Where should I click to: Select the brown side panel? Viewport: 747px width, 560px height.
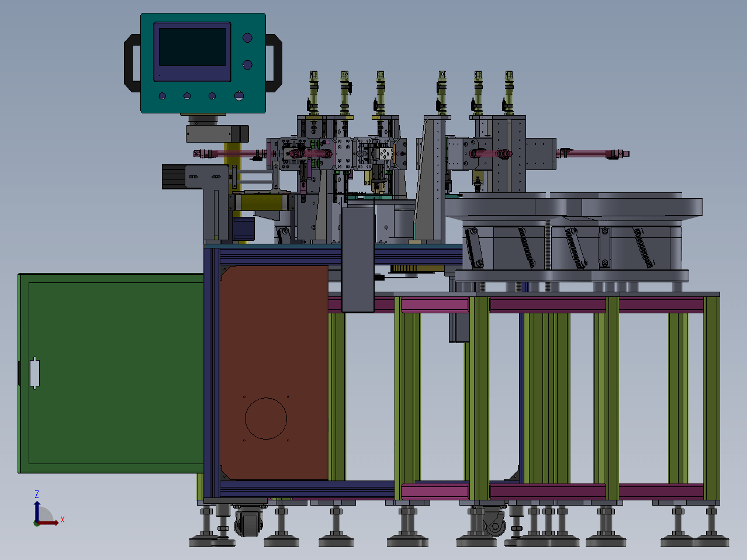[x=273, y=372]
